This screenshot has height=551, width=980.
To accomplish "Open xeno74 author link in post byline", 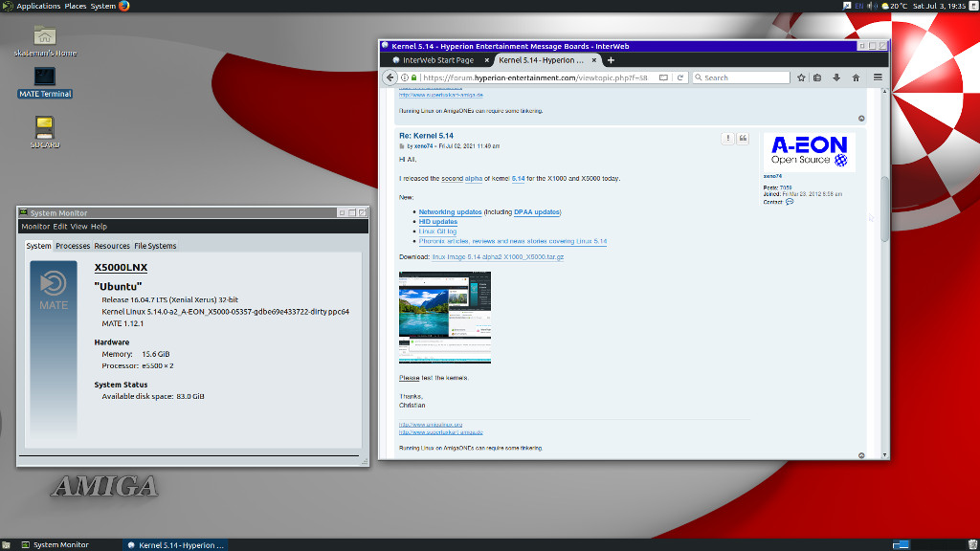I will (423, 146).
